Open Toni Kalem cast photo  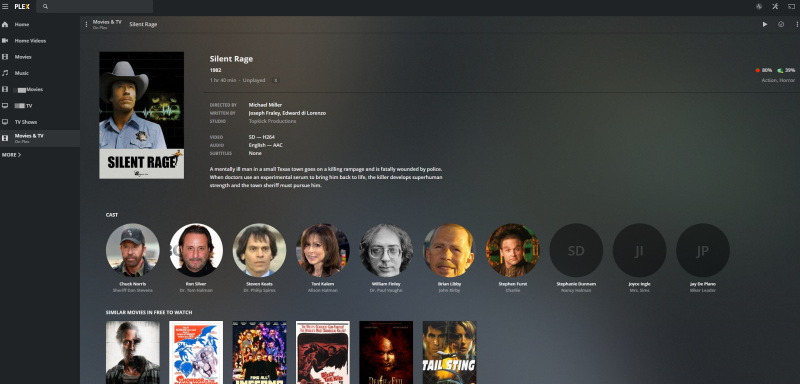click(x=322, y=250)
